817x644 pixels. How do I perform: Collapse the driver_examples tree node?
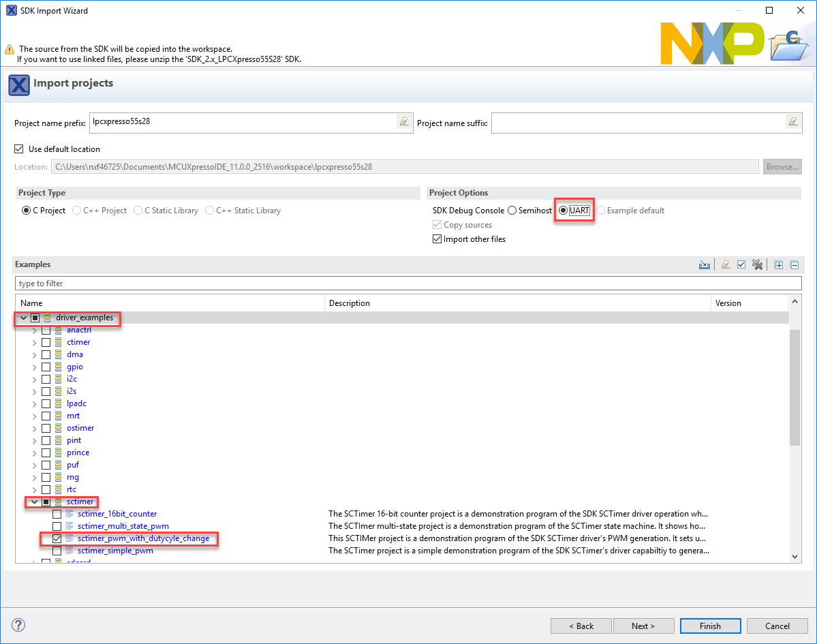24,318
